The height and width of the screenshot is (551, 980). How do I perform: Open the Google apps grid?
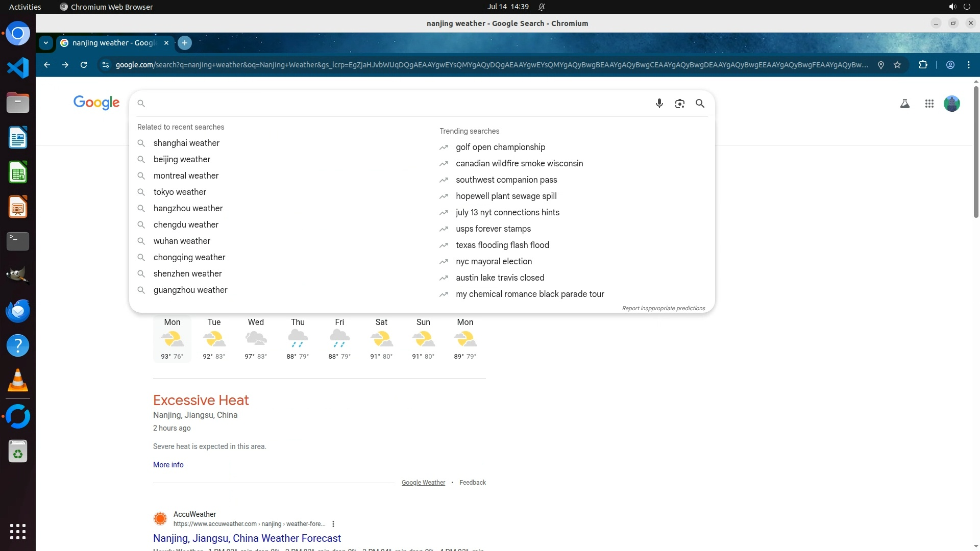(929, 104)
